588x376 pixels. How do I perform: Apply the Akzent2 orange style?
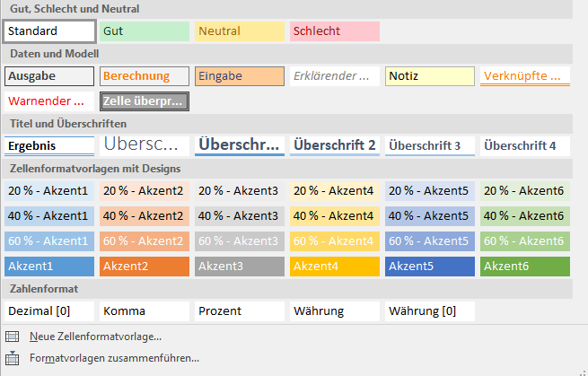[145, 267]
